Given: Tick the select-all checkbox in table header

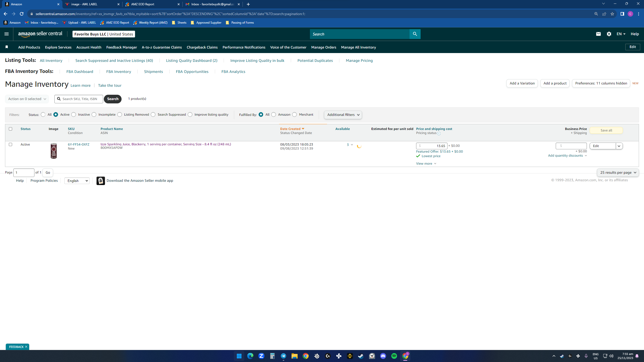Looking at the screenshot, I should pos(10,129).
